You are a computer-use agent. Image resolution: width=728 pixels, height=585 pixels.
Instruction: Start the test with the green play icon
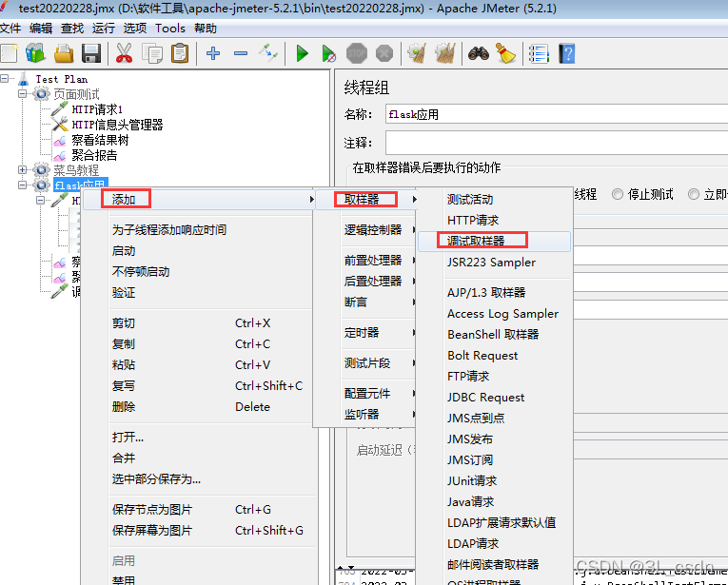tap(303, 53)
